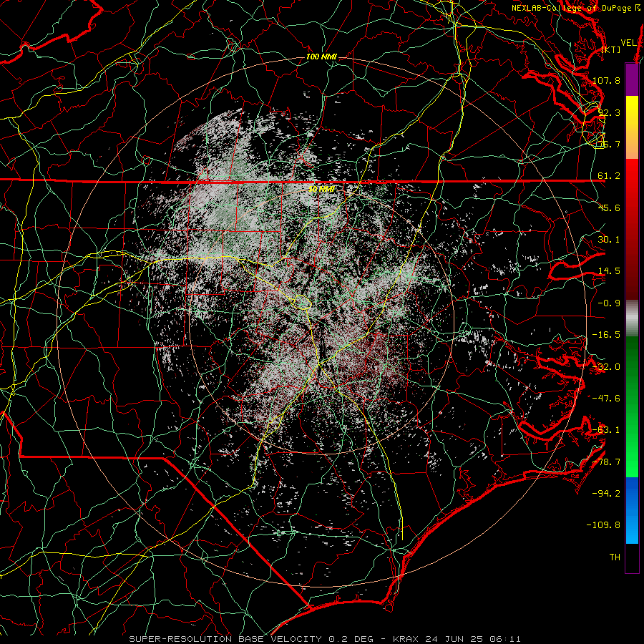The width and height of the screenshot is (644, 644).
Task: Click the 107.8 velocity scale value
Action: click(x=606, y=80)
